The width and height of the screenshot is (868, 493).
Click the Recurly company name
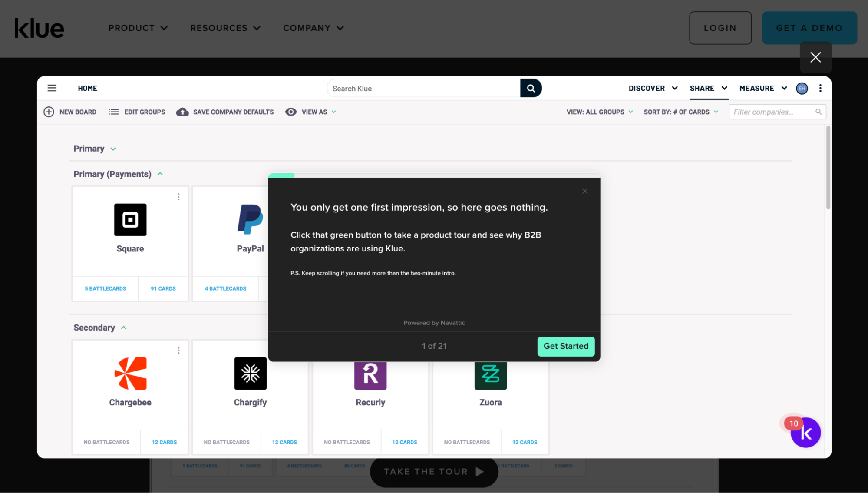pos(370,402)
